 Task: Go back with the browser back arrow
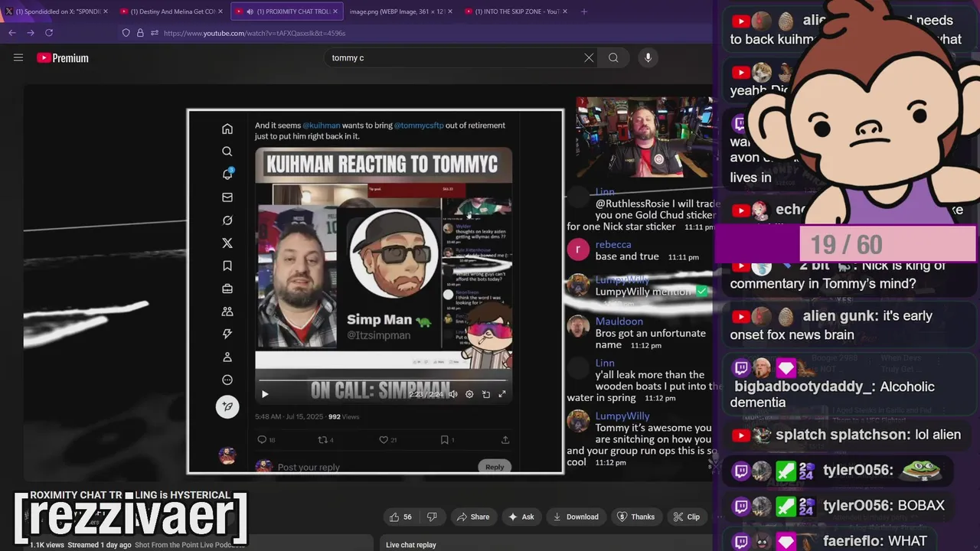[x=11, y=33]
